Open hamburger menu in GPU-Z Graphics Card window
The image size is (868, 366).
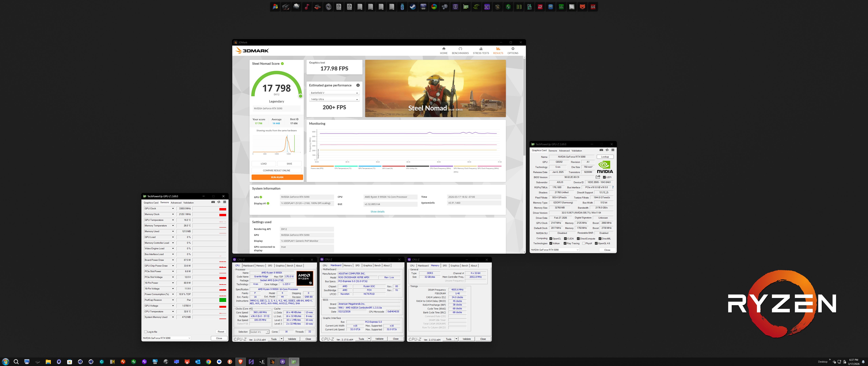click(x=613, y=150)
